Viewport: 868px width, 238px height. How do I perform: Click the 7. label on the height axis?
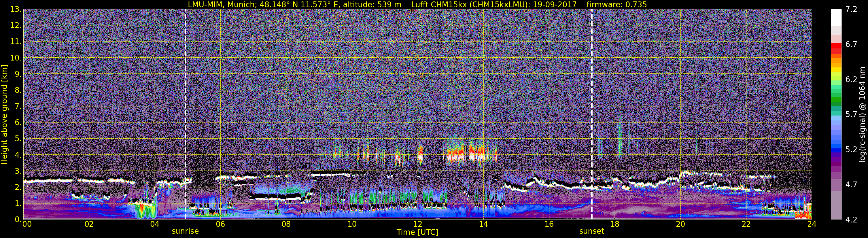(18, 106)
